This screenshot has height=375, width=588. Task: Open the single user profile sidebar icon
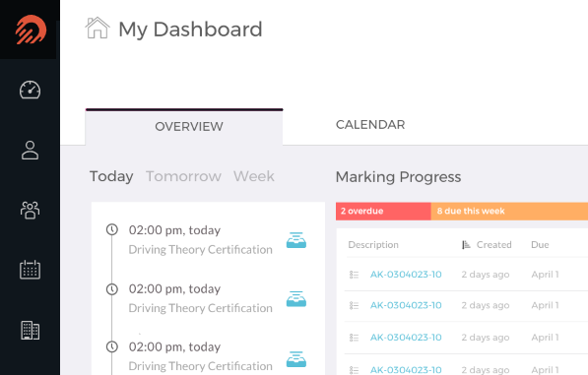point(30,151)
